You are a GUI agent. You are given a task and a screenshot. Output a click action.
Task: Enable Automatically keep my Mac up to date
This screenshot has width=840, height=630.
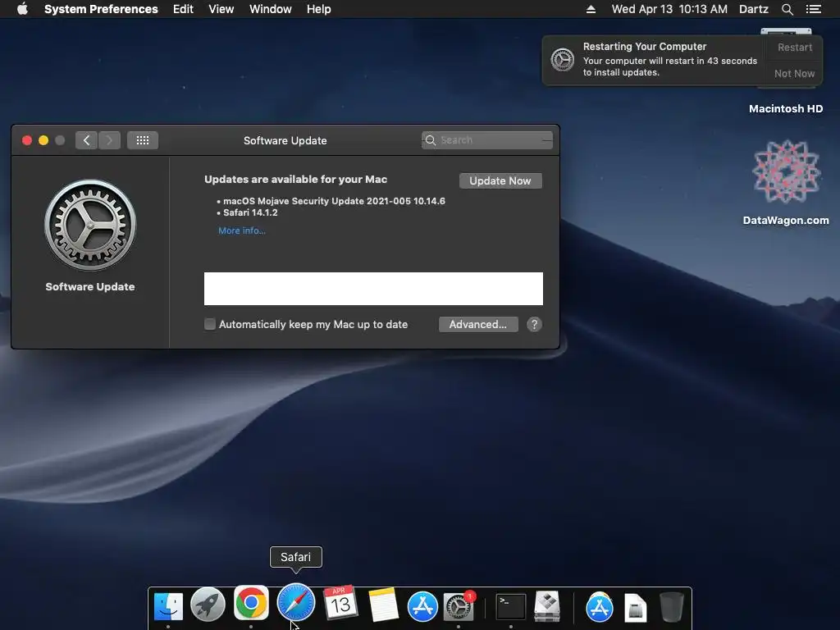coord(210,324)
